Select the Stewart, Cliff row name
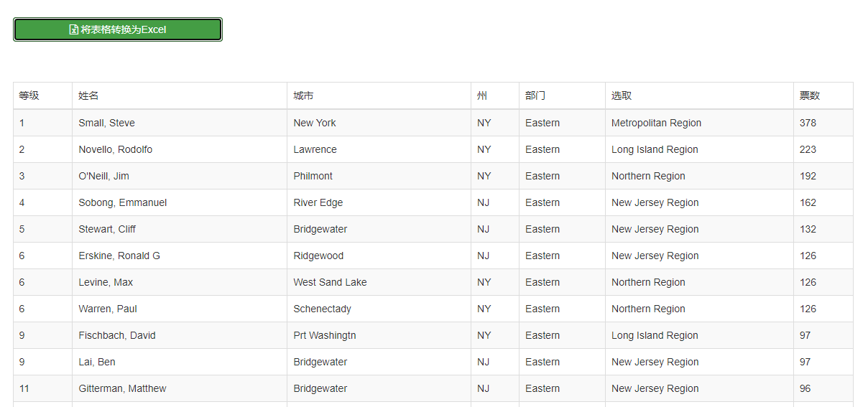 click(x=107, y=229)
